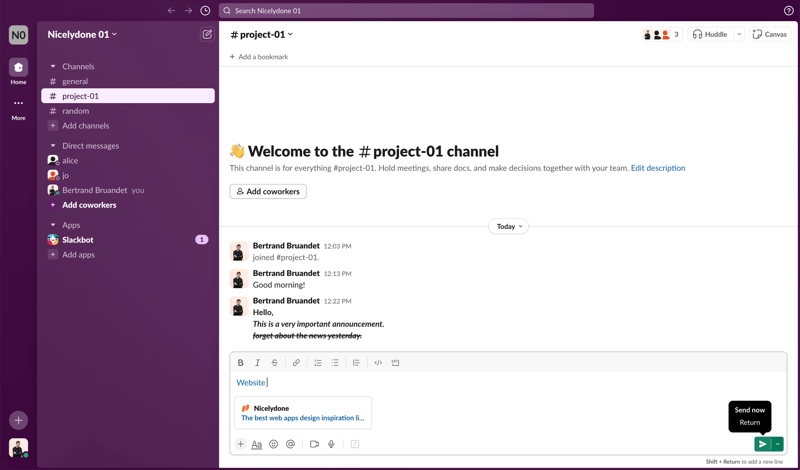Screen dimensions: 800x470
Task: Open the More menu in the left rail
Action: [x=18, y=103]
